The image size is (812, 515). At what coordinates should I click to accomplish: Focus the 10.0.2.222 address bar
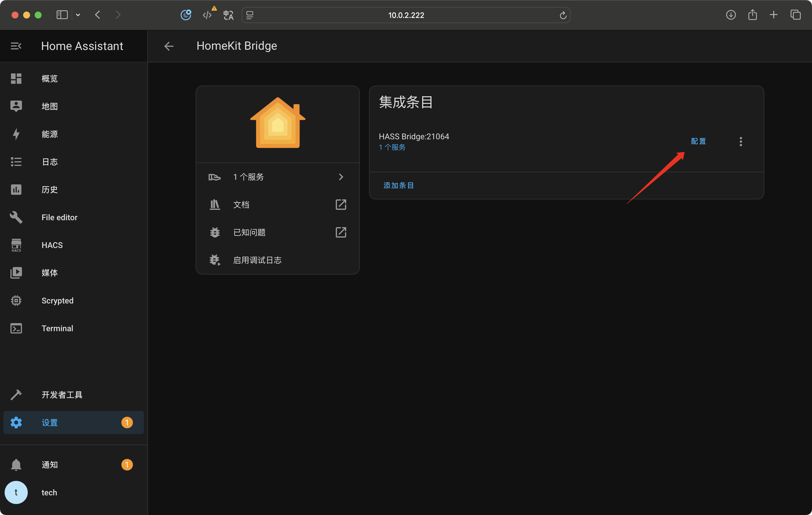tap(406, 15)
